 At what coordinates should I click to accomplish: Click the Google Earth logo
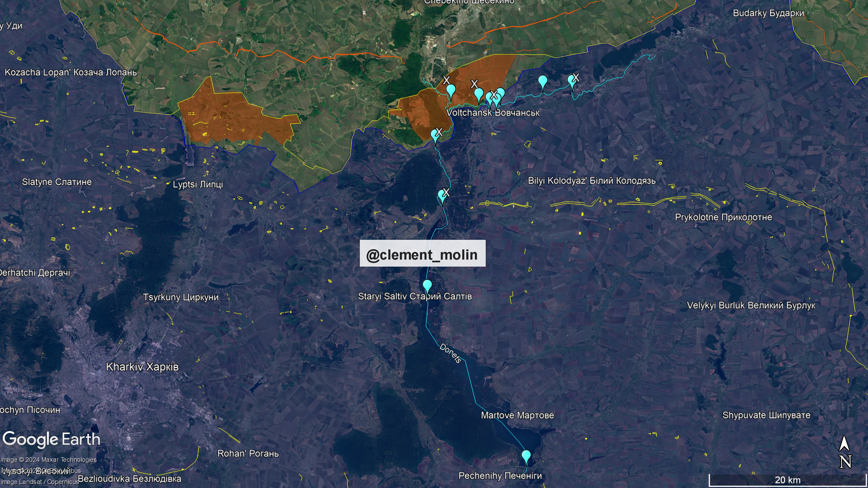point(52,439)
